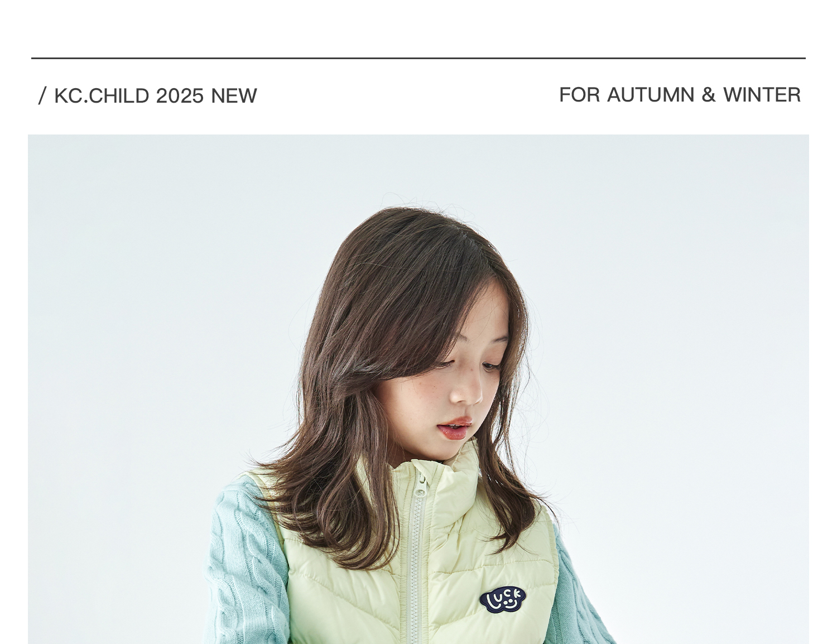Click the model's red lips
Image resolution: width=837 pixels, height=644 pixels.
click(x=455, y=429)
